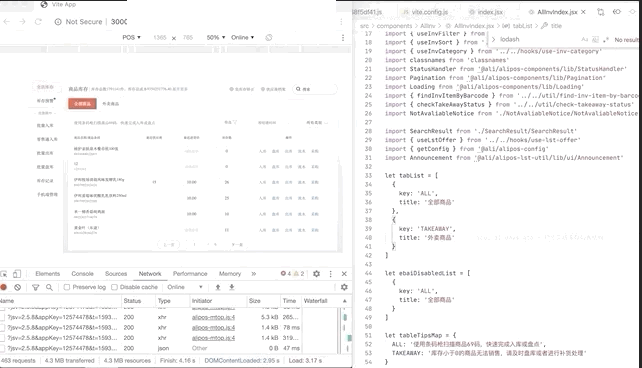Open the POS device selection dropdown
The width and height of the screenshot is (642, 368).
click(x=131, y=37)
